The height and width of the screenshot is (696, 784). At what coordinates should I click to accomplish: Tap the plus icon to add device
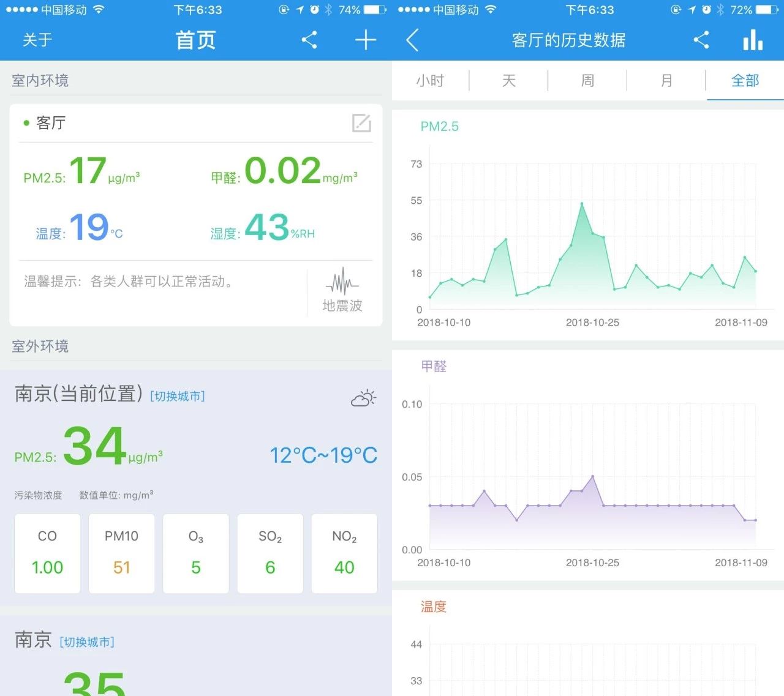(366, 40)
